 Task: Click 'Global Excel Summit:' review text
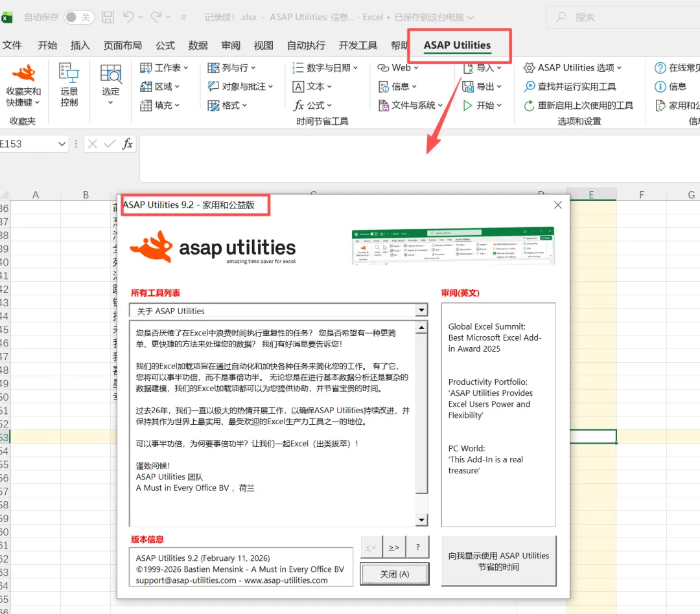pos(487,326)
